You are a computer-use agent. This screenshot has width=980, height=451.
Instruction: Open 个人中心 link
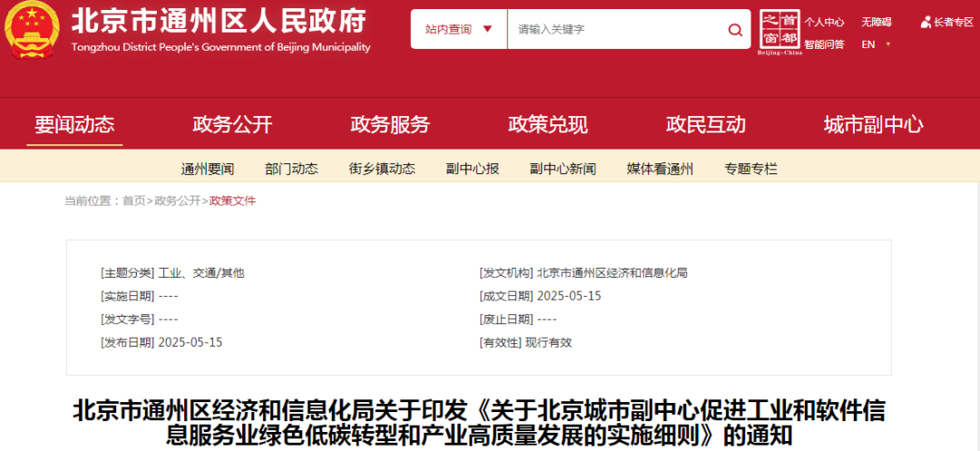click(824, 23)
